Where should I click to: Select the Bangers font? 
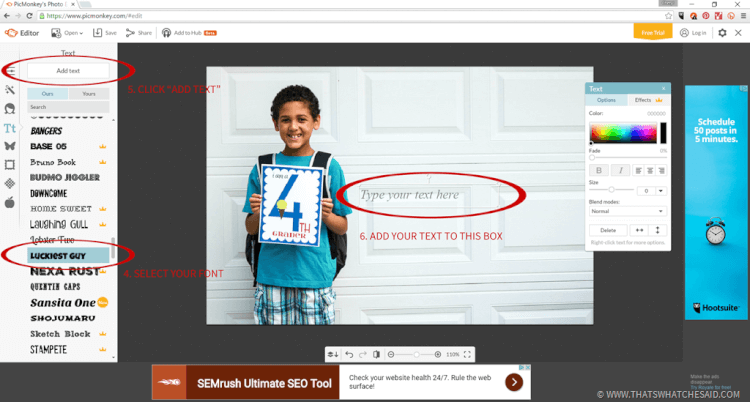[x=46, y=131]
